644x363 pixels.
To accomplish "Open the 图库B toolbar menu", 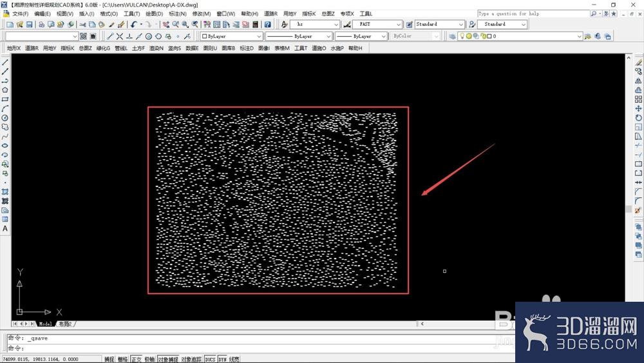I will (x=229, y=48).
